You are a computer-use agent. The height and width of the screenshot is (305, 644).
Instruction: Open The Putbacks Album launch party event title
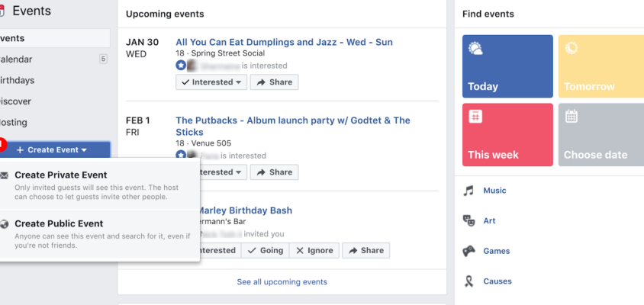coord(292,120)
